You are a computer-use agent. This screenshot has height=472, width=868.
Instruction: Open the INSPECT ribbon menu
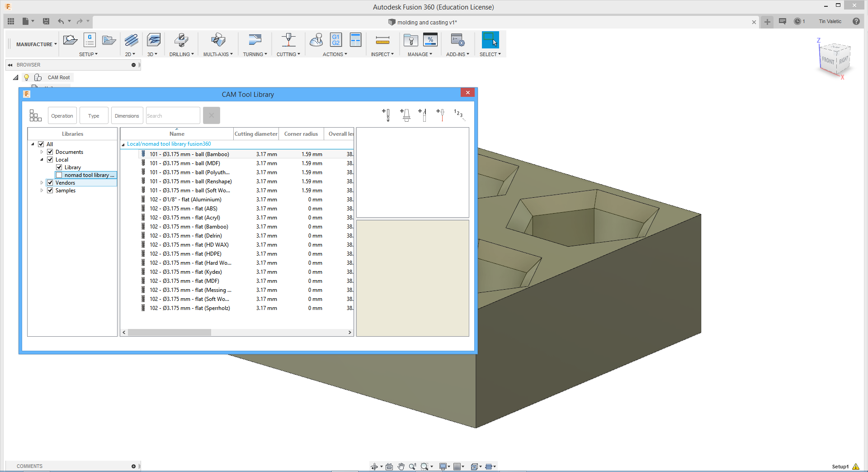coord(382,54)
